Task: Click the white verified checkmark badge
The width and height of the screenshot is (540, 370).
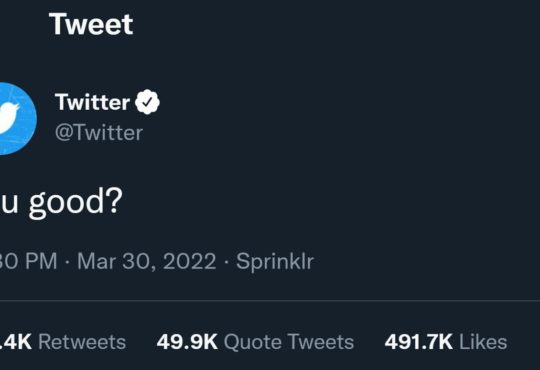Action: pos(147,102)
